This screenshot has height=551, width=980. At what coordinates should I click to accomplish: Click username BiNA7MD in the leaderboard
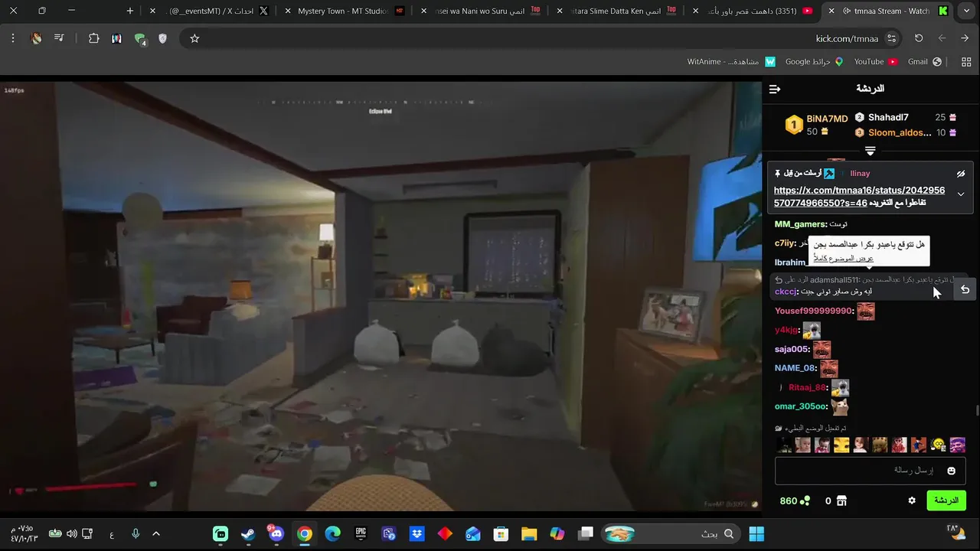tap(828, 119)
